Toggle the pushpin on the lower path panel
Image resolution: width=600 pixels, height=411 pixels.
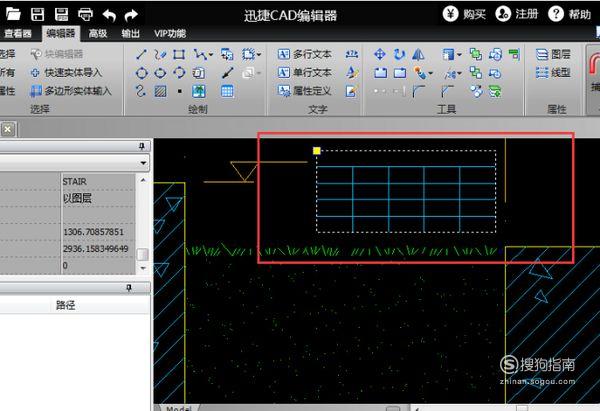click(x=129, y=288)
